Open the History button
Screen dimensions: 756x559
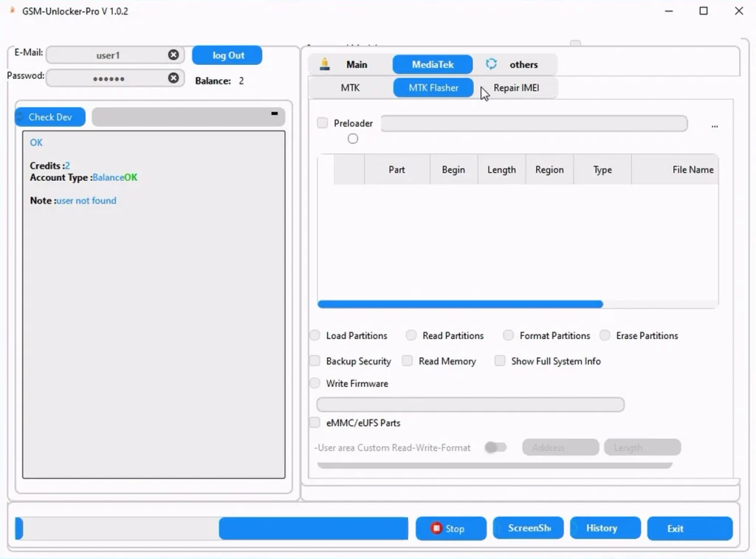coord(602,529)
